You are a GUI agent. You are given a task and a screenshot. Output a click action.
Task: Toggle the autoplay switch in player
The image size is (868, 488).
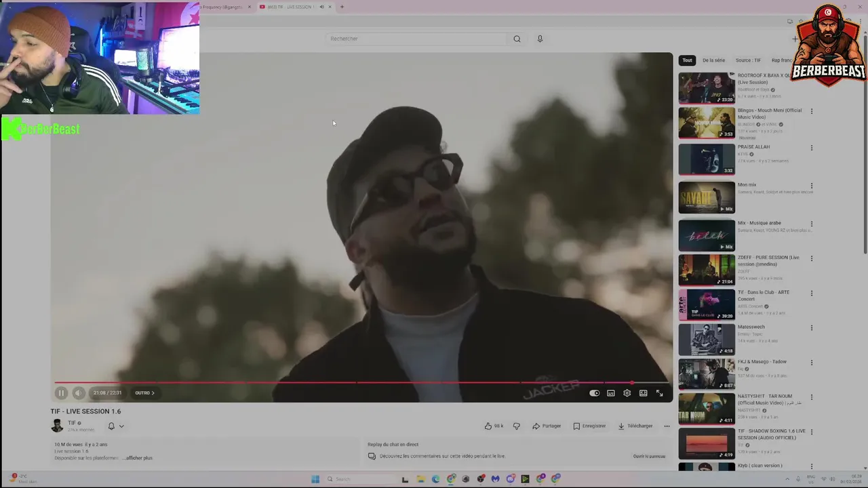coord(595,393)
